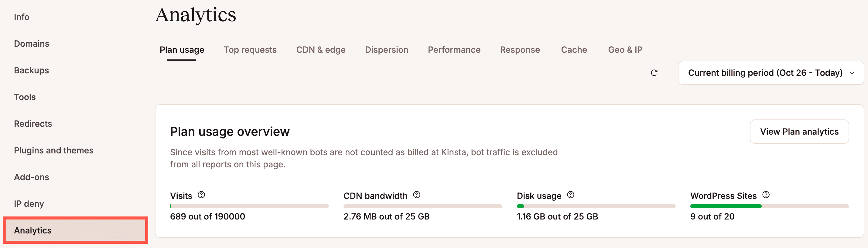Open the Visits help tooltip
Image resolution: width=868 pixels, height=248 pixels.
tap(201, 195)
